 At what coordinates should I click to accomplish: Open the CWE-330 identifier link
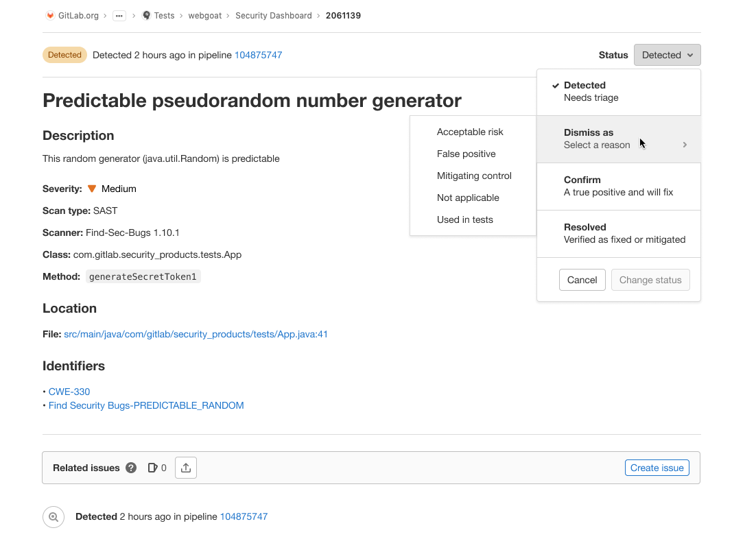pos(69,392)
